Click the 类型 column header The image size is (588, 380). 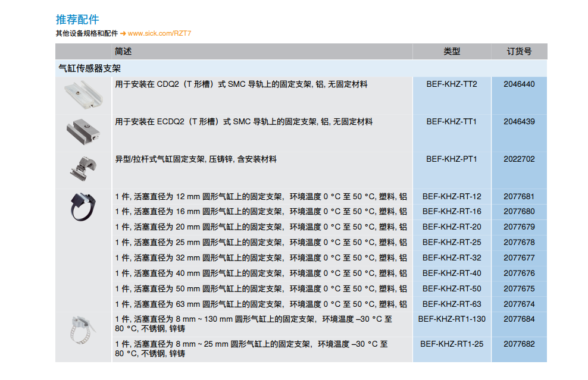[452, 51]
